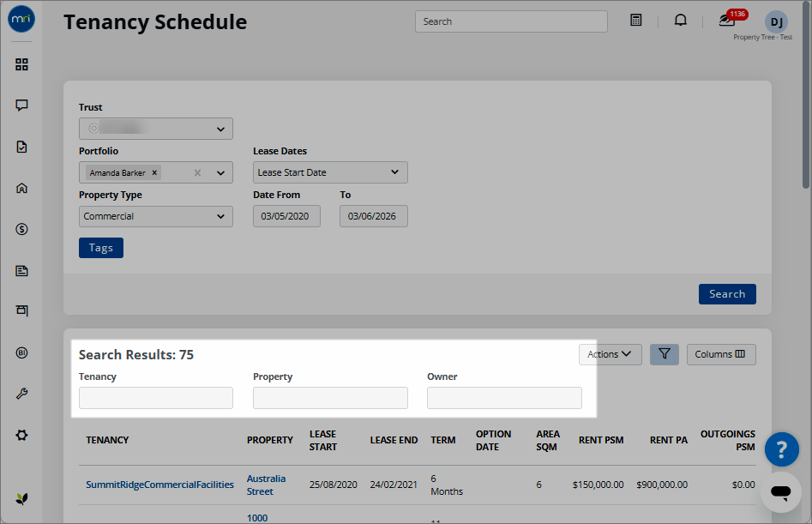Select the 25/08/2020 lease start cell

click(333, 485)
